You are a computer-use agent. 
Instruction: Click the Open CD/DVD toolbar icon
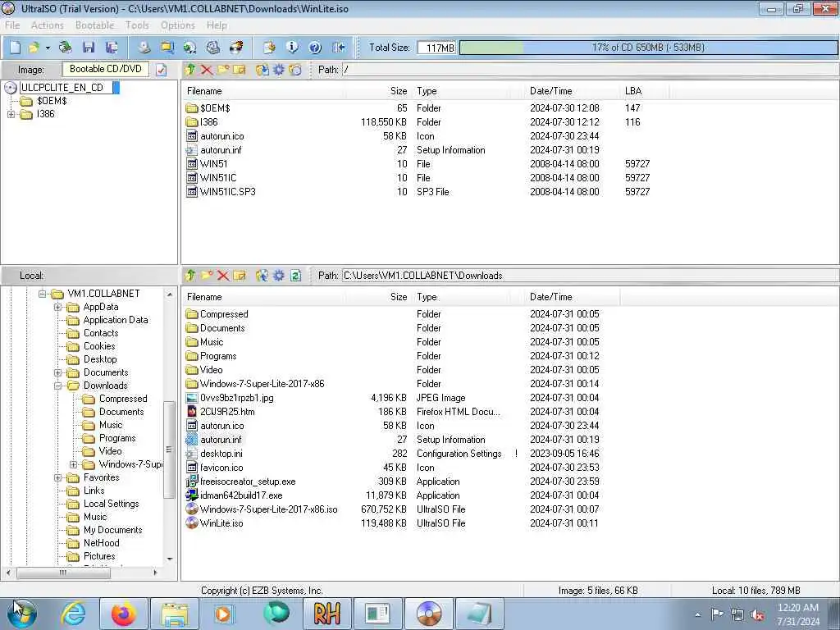click(66, 47)
